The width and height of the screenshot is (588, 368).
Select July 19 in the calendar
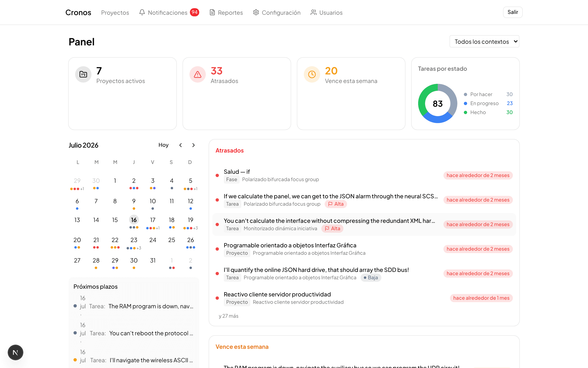click(x=190, y=220)
